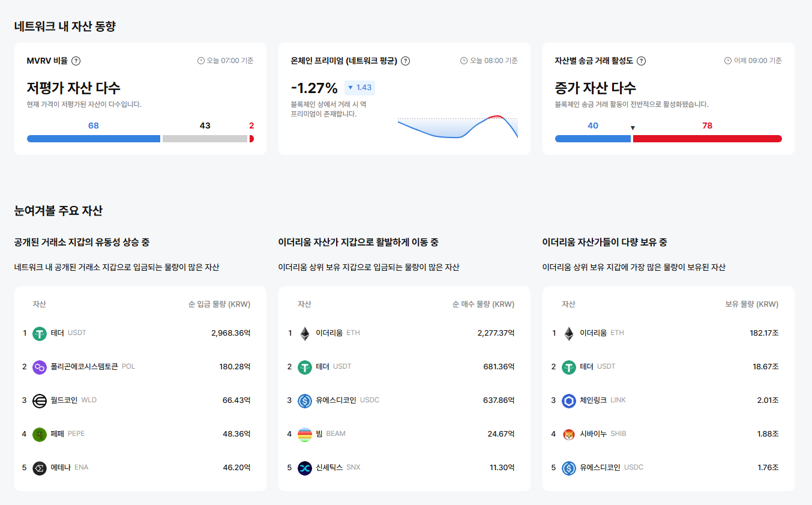The image size is (812, 505).
Task: Click the MVRV blue distribution bar
Action: (x=93, y=138)
